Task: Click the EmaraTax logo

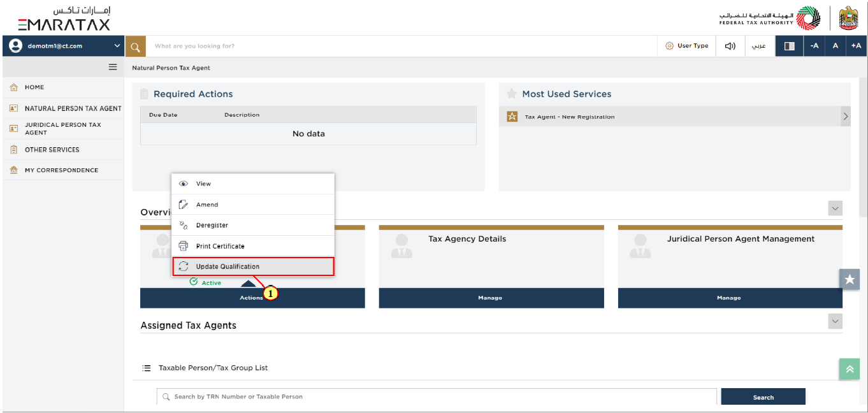Action: click(64, 18)
